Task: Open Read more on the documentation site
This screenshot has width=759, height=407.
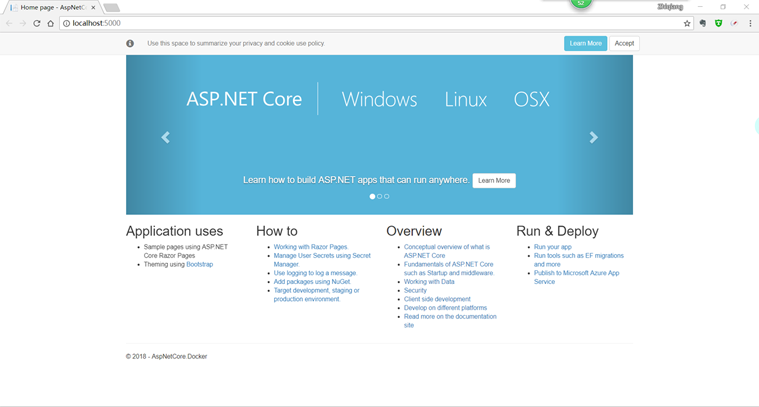Action: (450, 321)
